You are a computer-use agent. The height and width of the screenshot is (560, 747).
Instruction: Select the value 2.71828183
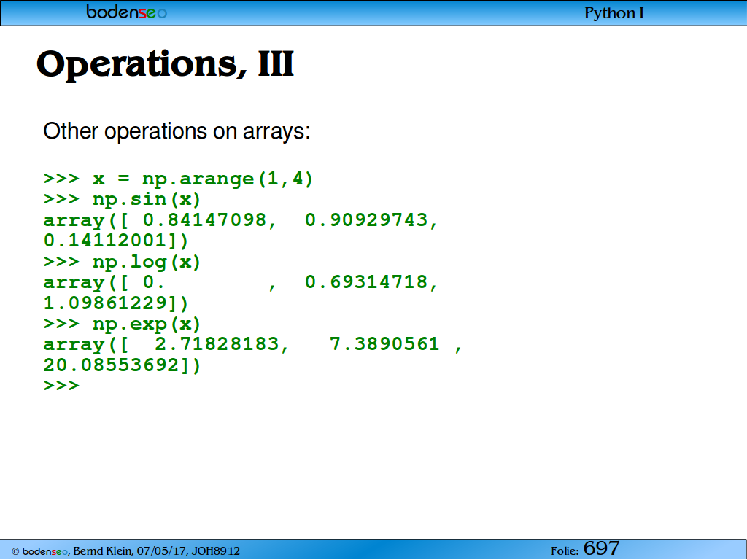coord(217,344)
